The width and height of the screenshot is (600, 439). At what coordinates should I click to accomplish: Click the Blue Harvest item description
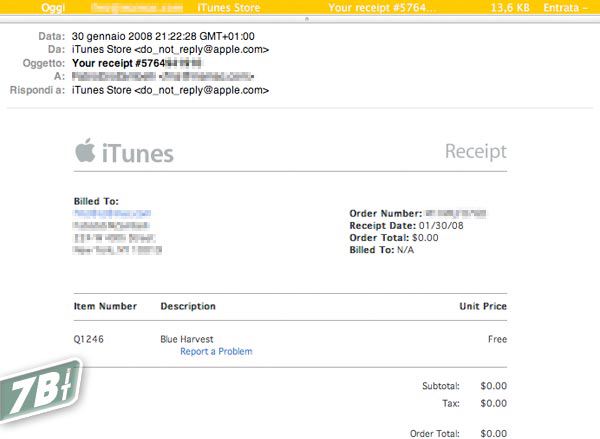187,339
